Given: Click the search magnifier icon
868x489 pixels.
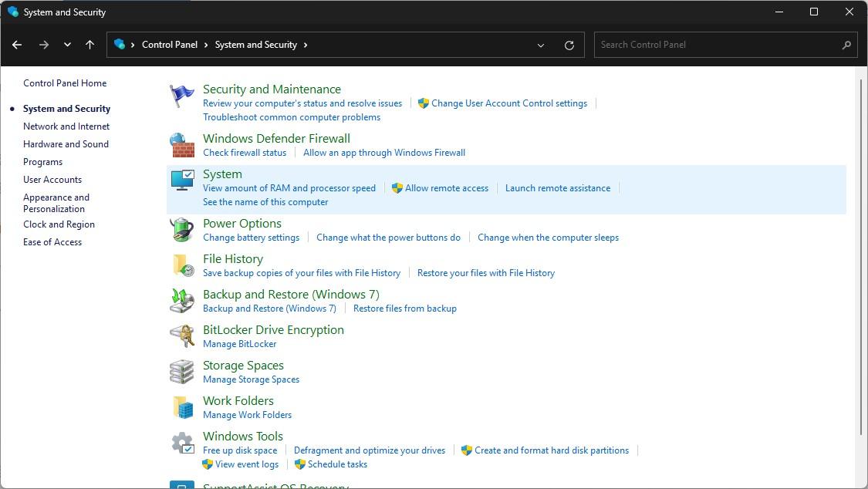Looking at the screenshot, I should pyautogui.click(x=846, y=46).
